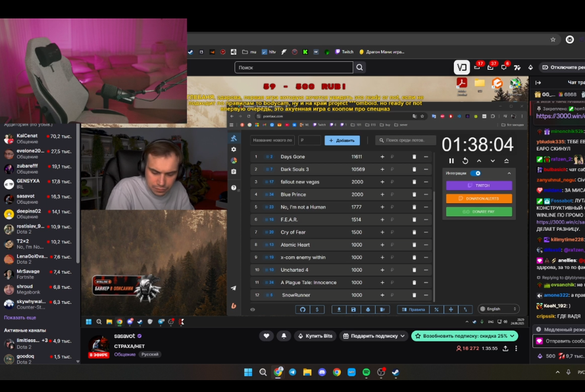Delete the Atomic Heart lot
Screen dimensions: 585x392
click(x=414, y=245)
